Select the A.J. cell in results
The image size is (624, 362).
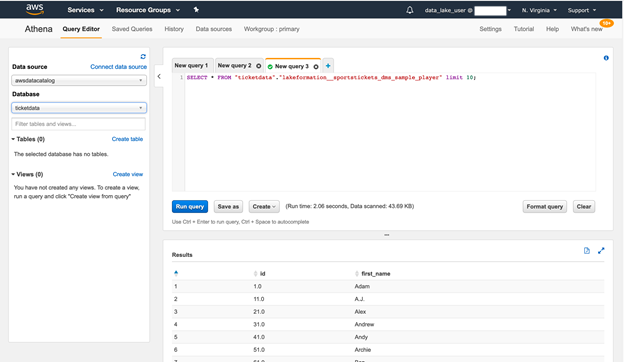pyautogui.click(x=359, y=299)
